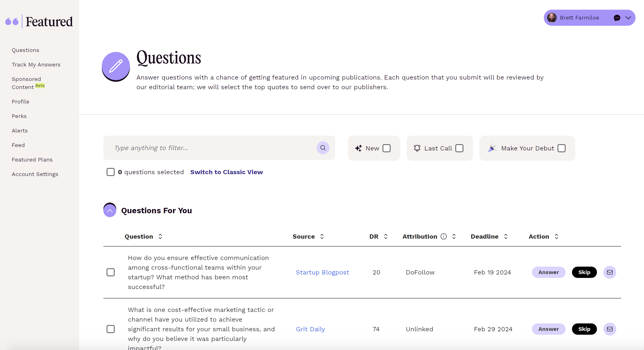644x350 pixels.
Task: Open Perks in the sidebar
Action: tap(19, 116)
